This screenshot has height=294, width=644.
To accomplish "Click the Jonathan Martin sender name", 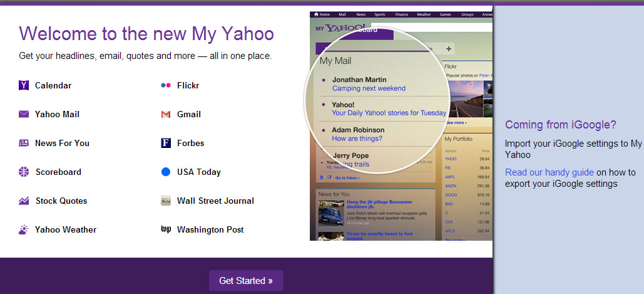I will (x=359, y=80).
